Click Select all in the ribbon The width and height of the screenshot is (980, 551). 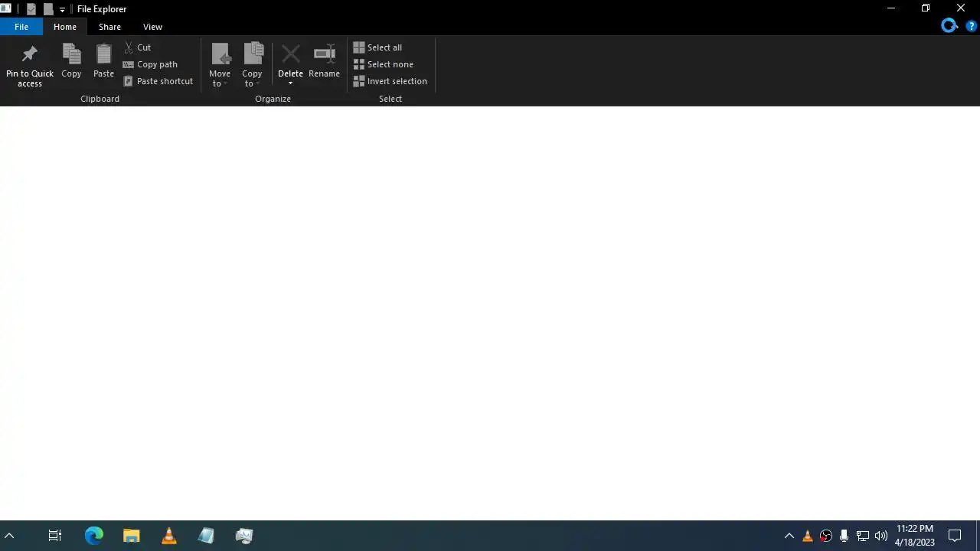click(377, 47)
